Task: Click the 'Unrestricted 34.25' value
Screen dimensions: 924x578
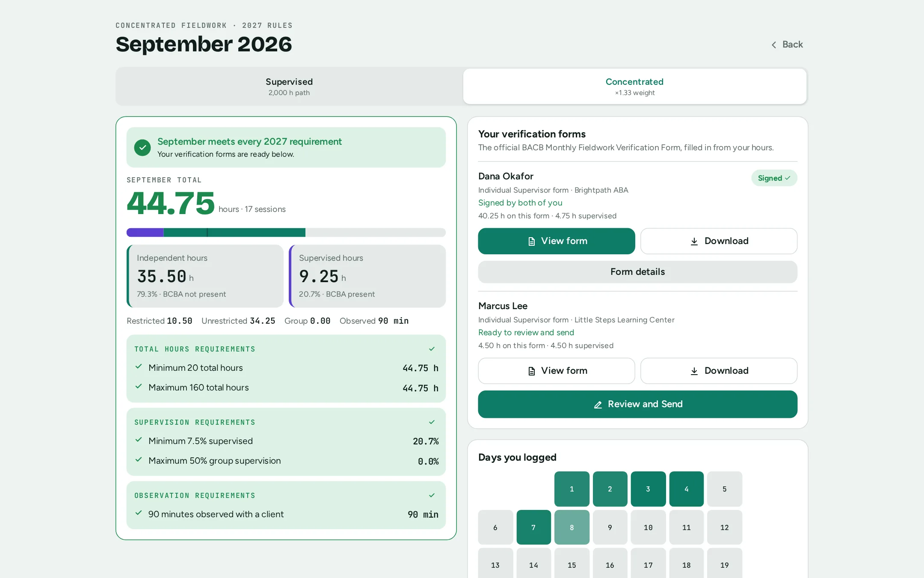Action: (238, 321)
